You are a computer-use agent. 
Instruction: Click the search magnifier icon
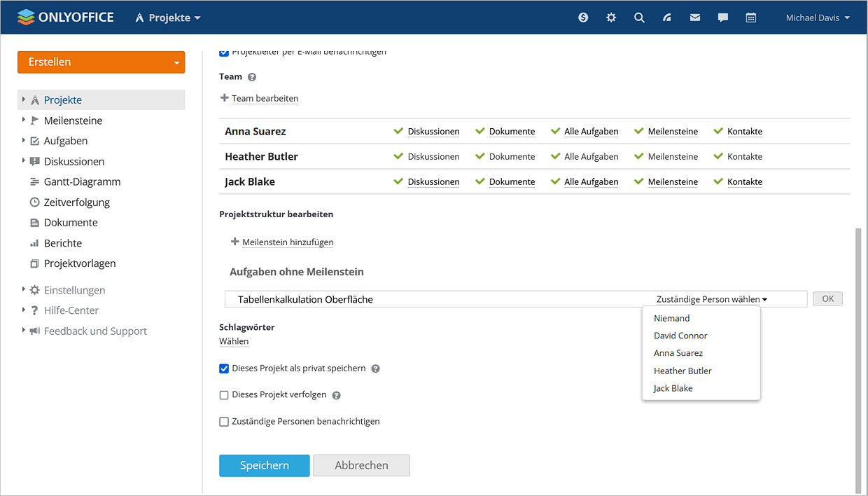[x=639, y=18]
